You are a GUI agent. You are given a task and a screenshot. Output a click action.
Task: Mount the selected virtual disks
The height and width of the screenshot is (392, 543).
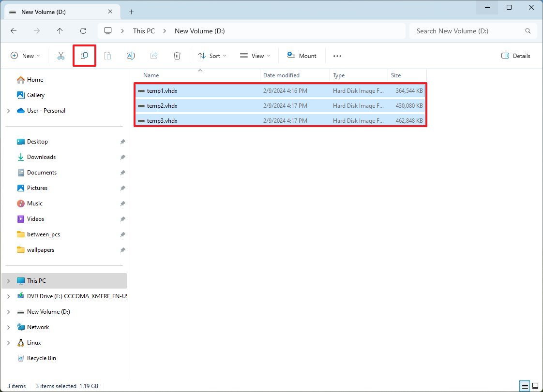point(302,56)
